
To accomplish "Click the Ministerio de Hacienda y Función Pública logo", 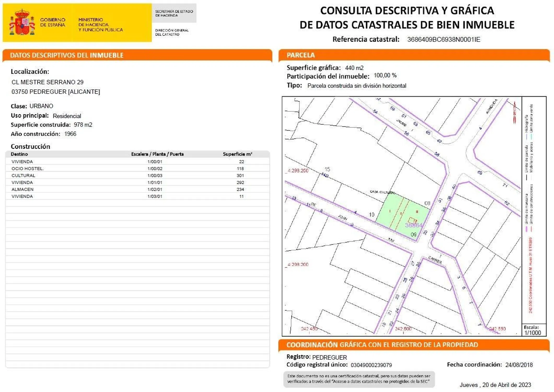I will 100,25.
